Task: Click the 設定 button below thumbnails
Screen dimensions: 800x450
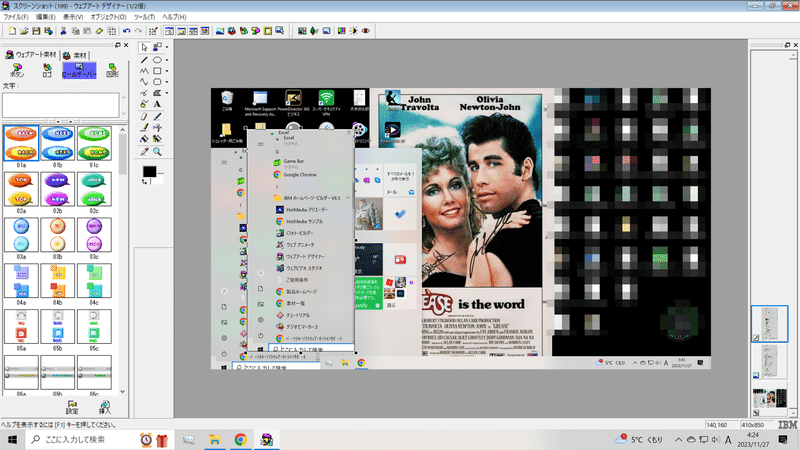Action: tap(72, 407)
